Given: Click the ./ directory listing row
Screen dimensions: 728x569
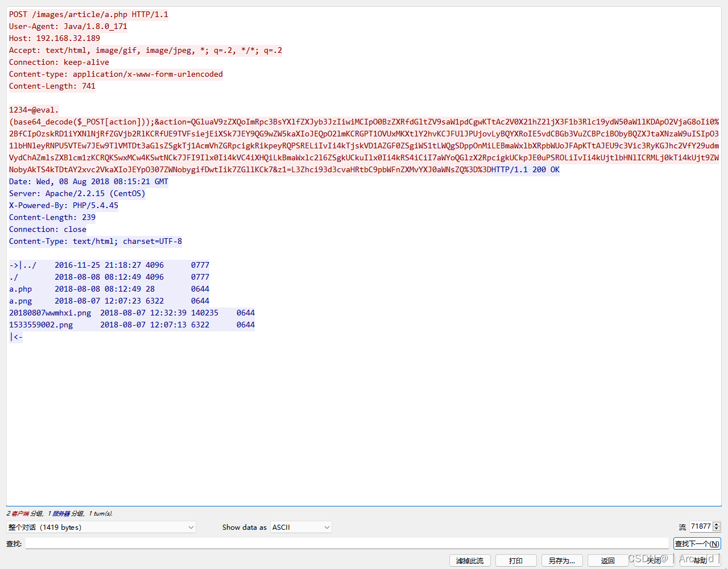Looking at the screenshot, I should click(x=109, y=277).
